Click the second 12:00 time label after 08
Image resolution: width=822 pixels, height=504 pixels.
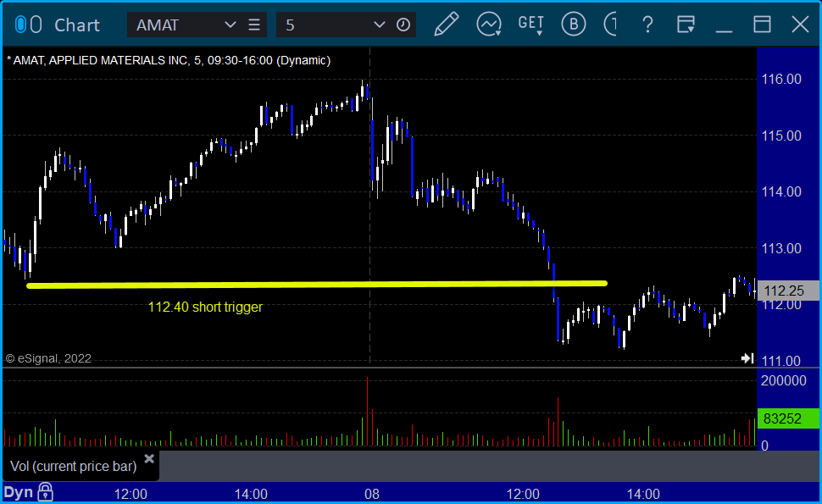[523, 494]
